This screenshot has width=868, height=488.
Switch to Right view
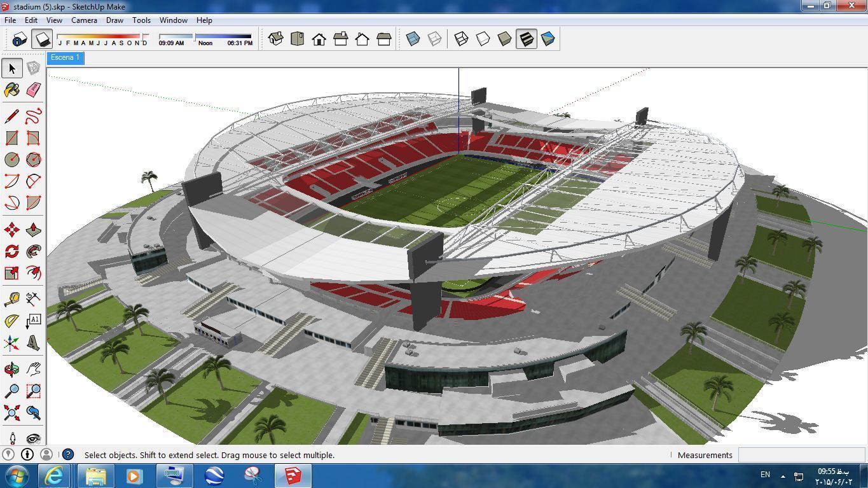pos(340,39)
